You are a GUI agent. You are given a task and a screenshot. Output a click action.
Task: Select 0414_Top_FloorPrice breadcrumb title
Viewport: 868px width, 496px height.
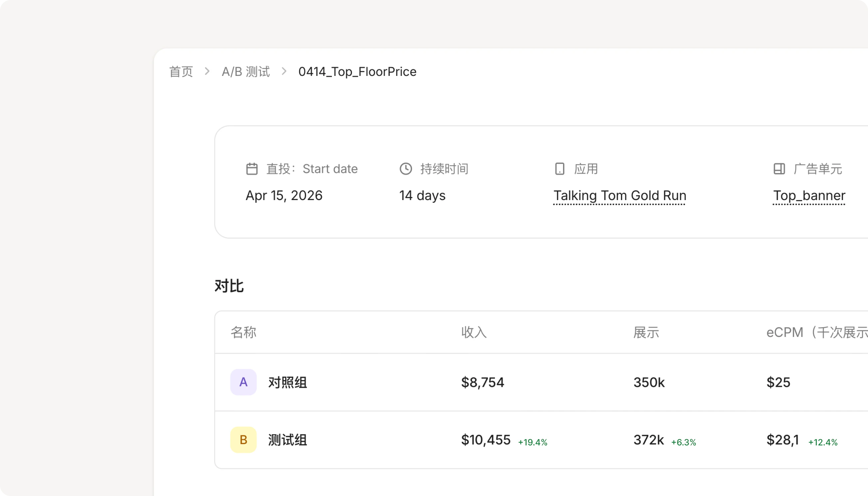pos(357,72)
